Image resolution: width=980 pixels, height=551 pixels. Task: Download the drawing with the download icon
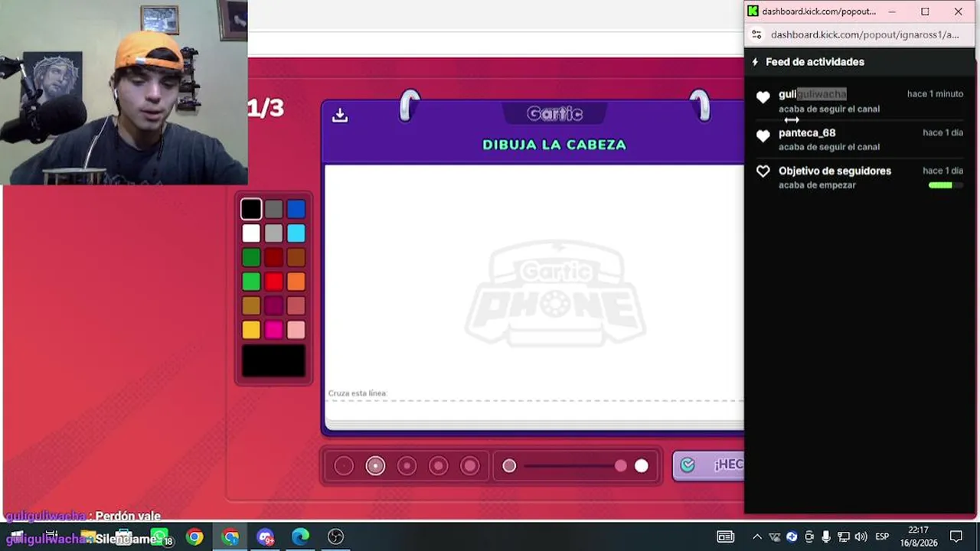(x=340, y=116)
